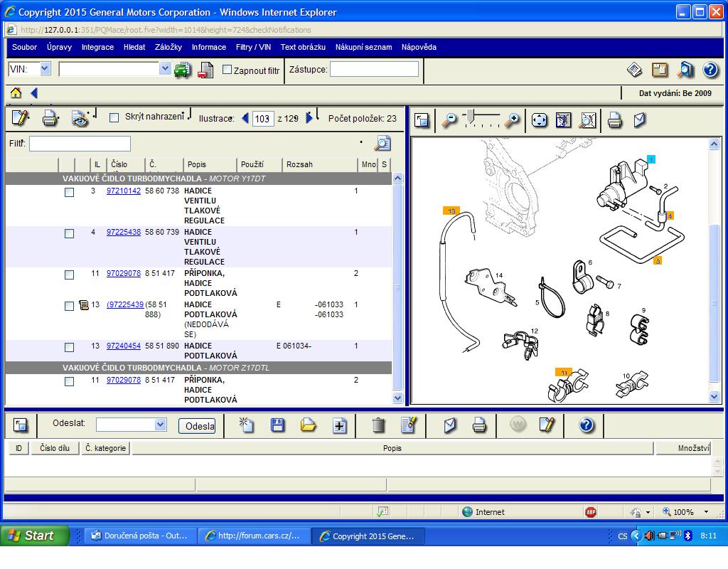Print the illustration using printer icon
728x569 pixels.
click(615, 120)
